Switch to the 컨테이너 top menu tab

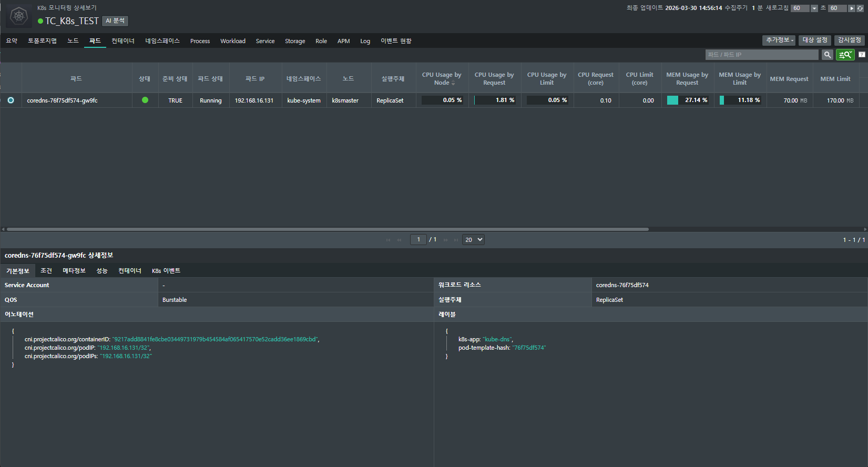(x=123, y=41)
